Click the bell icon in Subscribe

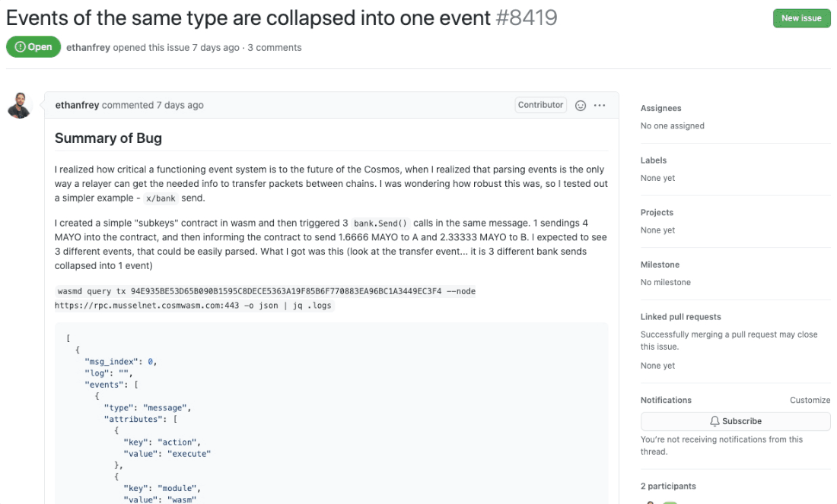coord(714,421)
